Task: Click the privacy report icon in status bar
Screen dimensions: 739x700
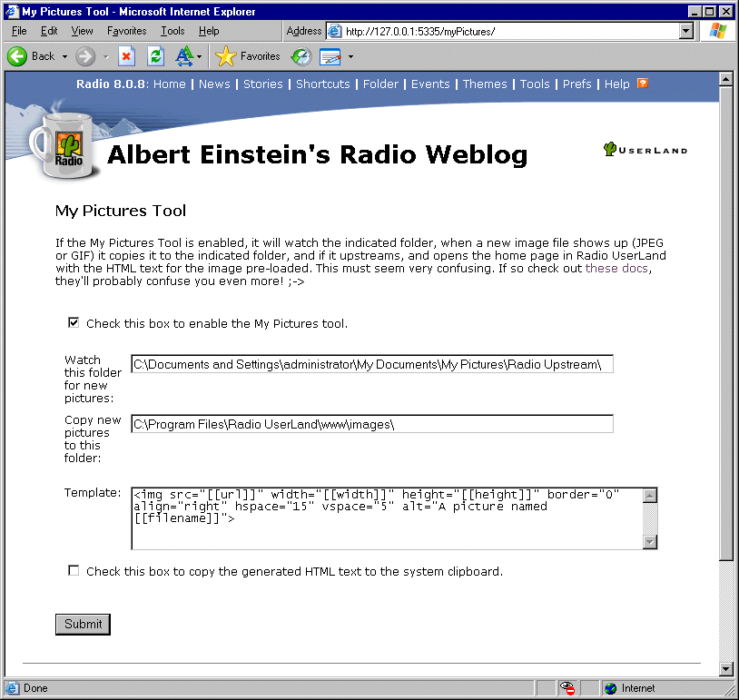Action: [x=567, y=688]
